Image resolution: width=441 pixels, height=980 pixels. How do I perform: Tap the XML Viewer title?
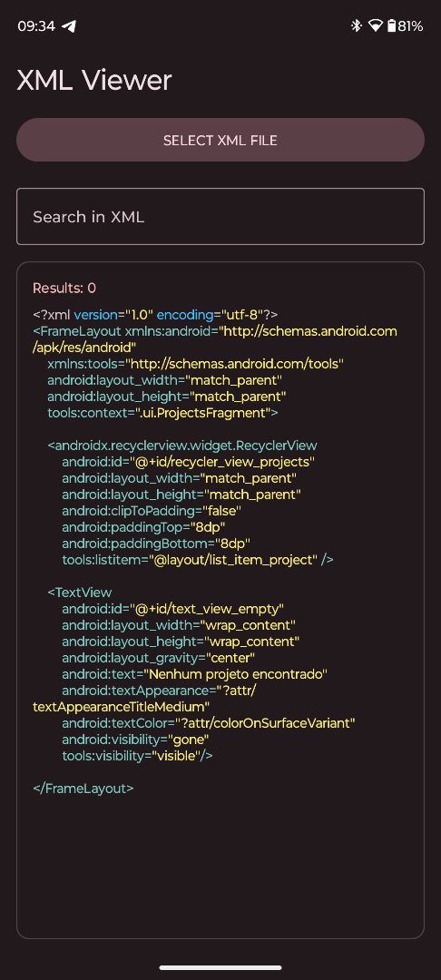[x=93, y=80]
